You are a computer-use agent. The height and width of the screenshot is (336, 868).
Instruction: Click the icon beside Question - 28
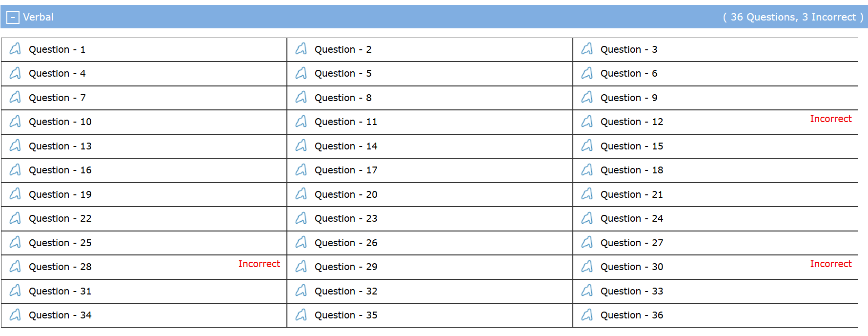click(x=16, y=267)
